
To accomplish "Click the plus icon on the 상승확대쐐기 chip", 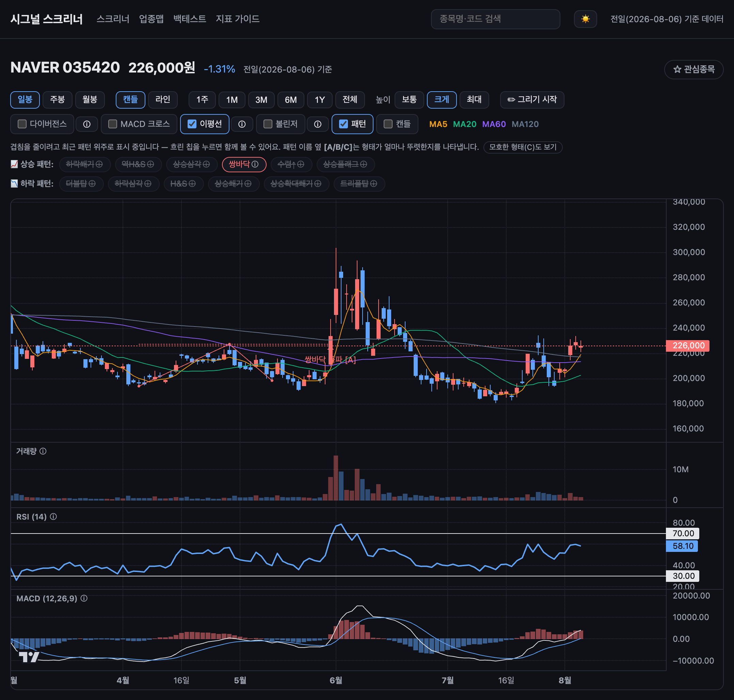I will click(x=318, y=184).
